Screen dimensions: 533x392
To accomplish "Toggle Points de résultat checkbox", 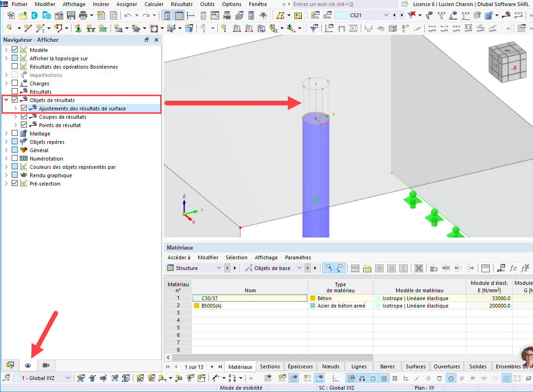I will point(24,125).
